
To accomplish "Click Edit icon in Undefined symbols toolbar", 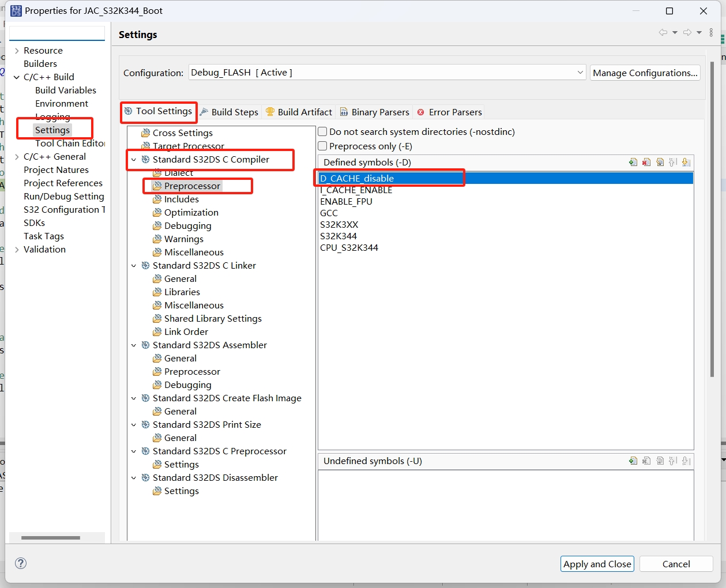I will click(x=660, y=461).
